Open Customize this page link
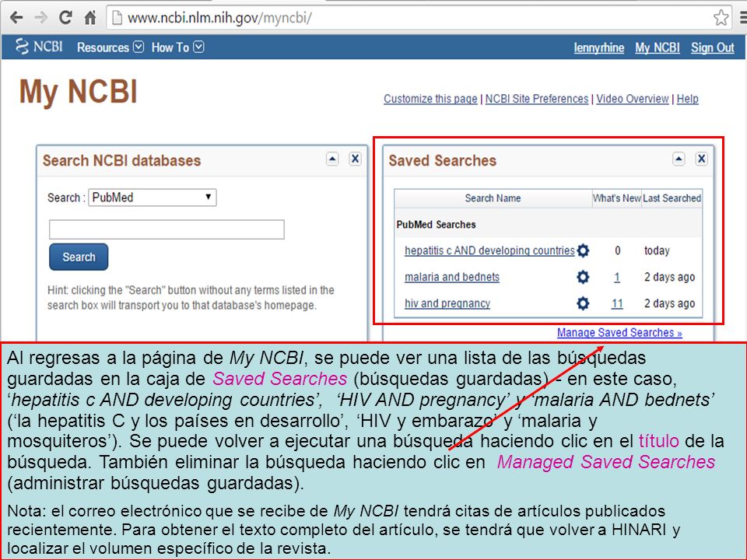The height and width of the screenshot is (560, 747). pyautogui.click(x=430, y=99)
